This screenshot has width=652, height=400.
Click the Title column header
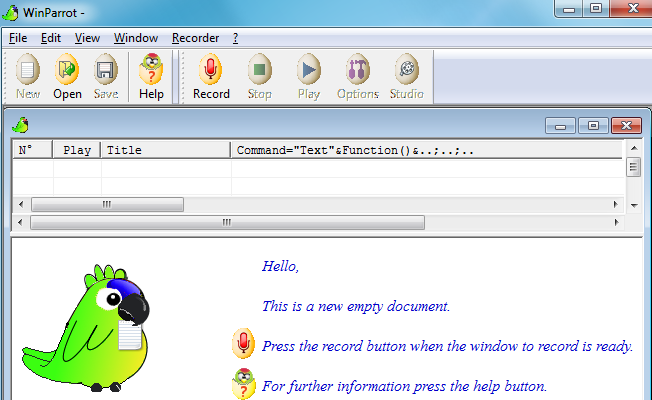click(165, 150)
